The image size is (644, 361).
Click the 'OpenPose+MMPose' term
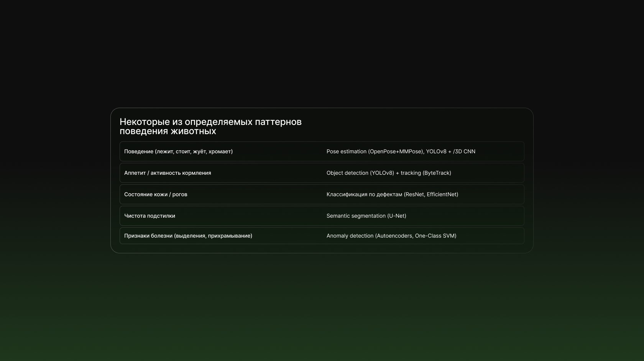[x=396, y=151]
